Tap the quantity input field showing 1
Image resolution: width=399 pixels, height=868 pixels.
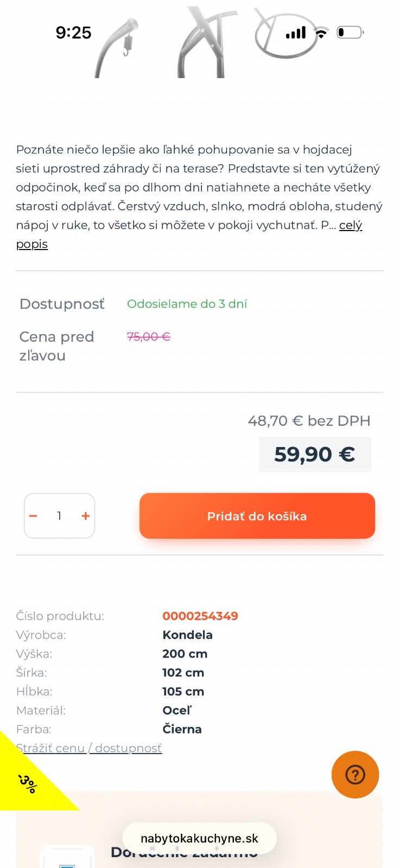pyautogui.click(x=59, y=516)
